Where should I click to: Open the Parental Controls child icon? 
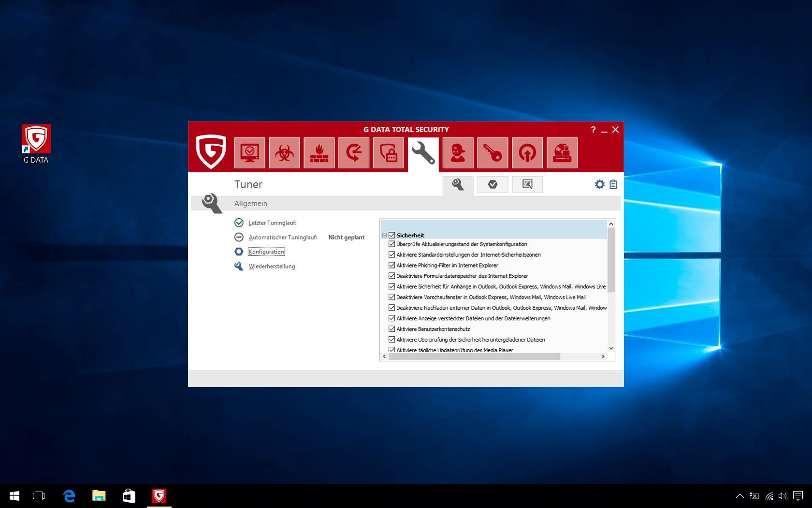point(458,153)
